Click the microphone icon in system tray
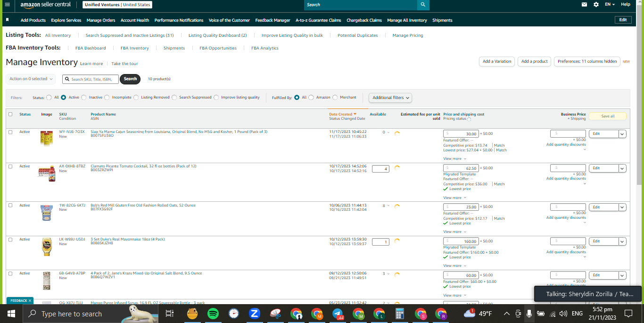 (x=529, y=314)
